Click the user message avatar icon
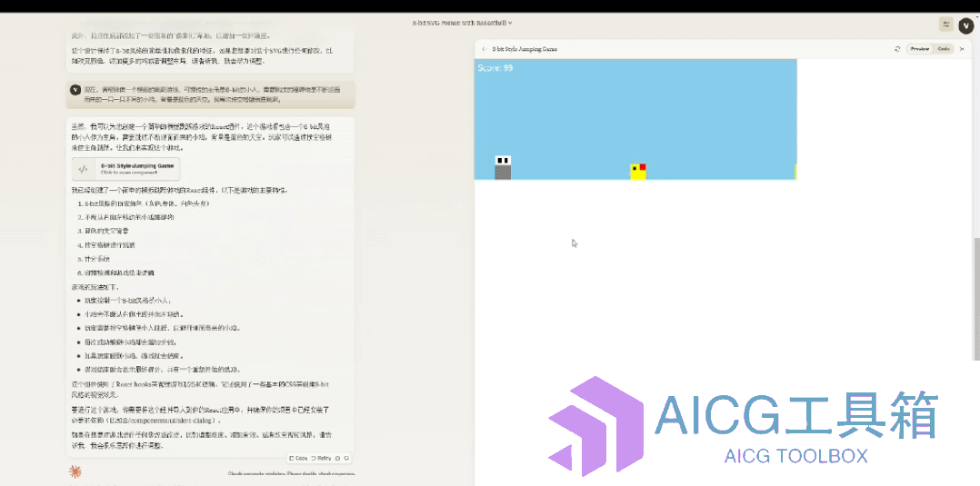The image size is (980, 486). [76, 89]
